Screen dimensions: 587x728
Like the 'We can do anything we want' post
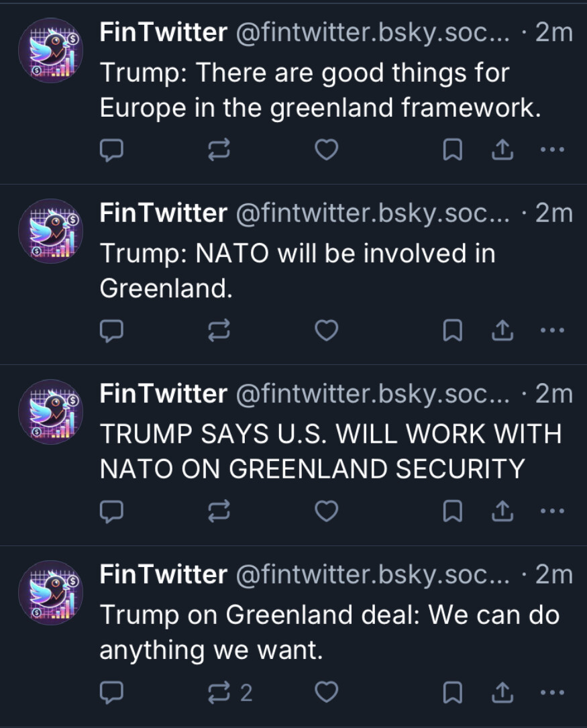326,692
